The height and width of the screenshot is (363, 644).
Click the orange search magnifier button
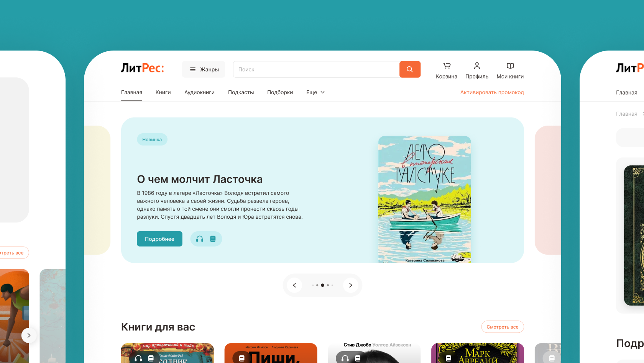pos(410,69)
